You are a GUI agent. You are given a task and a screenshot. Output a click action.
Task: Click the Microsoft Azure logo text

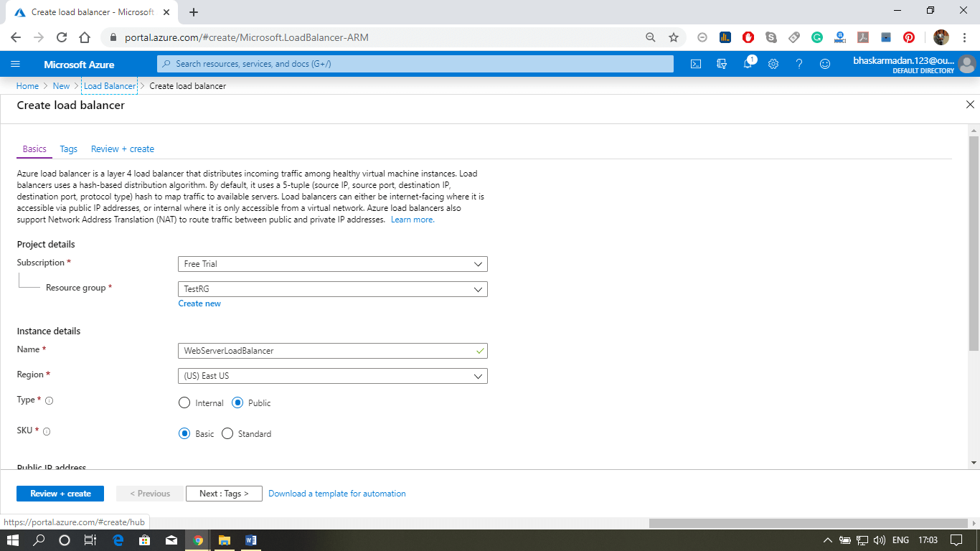[79, 65]
